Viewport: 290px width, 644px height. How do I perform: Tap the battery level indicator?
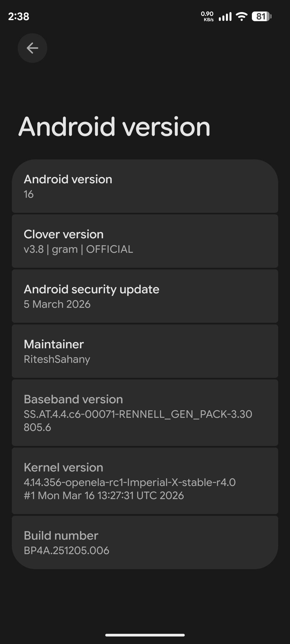pos(261,16)
